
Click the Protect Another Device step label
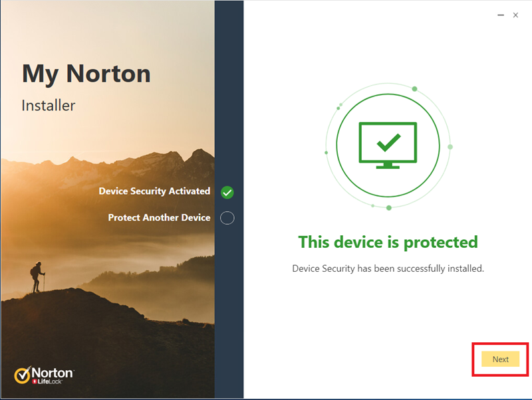(159, 217)
